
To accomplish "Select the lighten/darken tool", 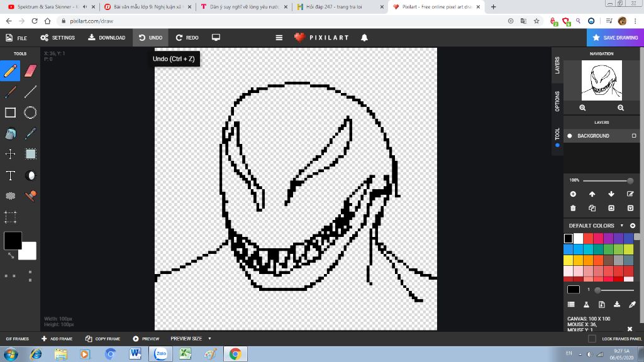I will 30,176.
